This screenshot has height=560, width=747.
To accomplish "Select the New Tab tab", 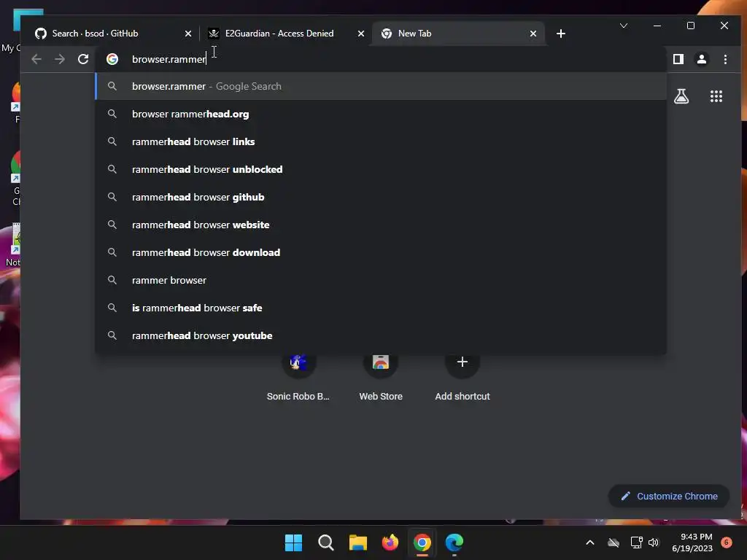I will coord(457,34).
